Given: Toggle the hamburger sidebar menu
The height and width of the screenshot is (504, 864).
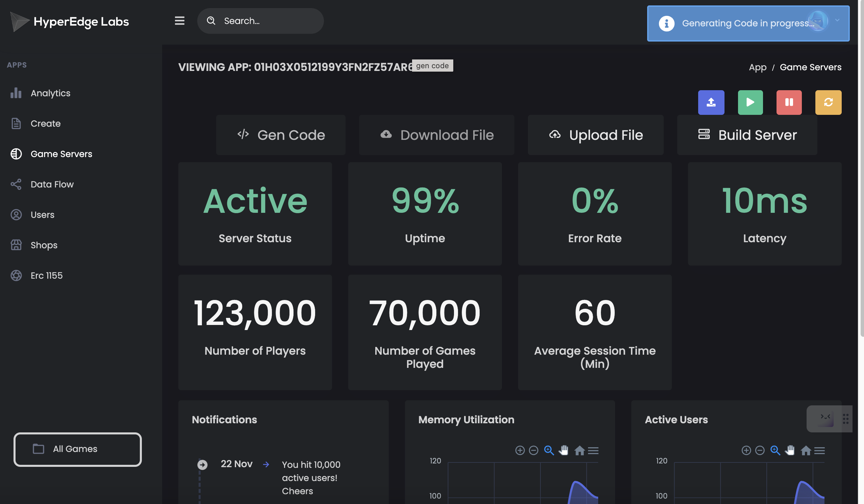Looking at the screenshot, I should click(179, 21).
